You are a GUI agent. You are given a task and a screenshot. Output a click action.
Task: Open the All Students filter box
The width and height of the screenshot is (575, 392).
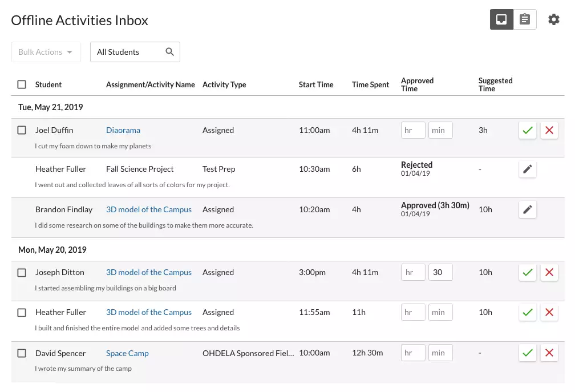pyautogui.click(x=128, y=52)
